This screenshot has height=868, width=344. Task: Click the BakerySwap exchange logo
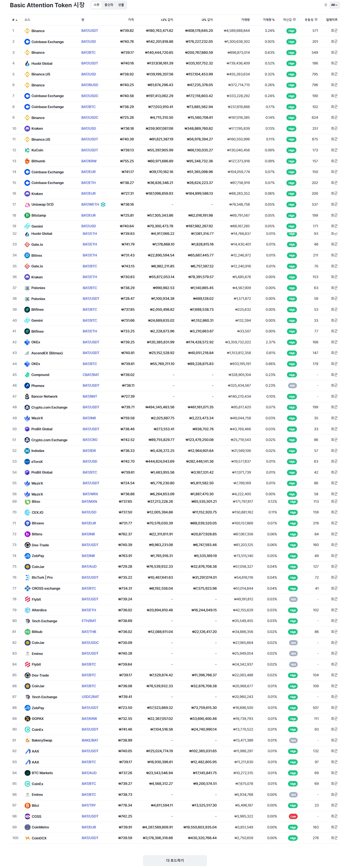click(27, 740)
